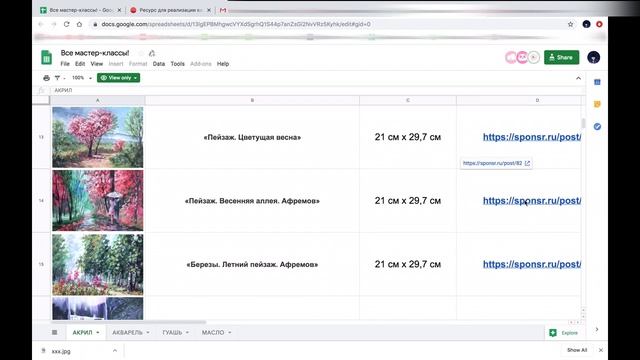This screenshot has height=360, width=640.
Task: Open the АКВАРЕЛЬ sheet tab menu arrow
Action: pyautogui.click(x=148, y=333)
